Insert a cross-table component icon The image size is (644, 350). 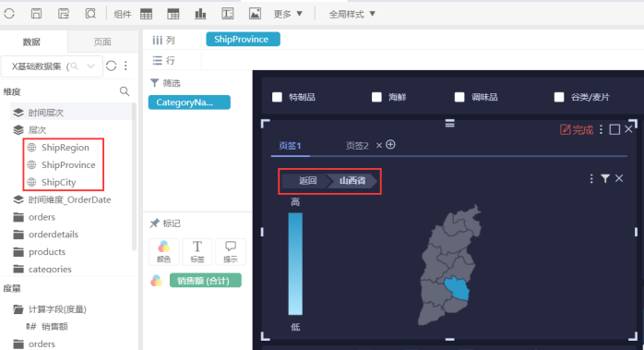(173, 14)
